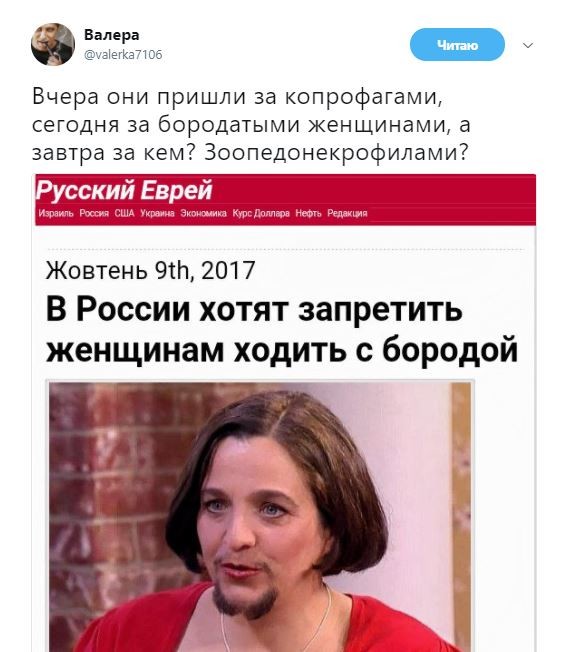Expand the tweet options chevron
Viewport: 564px width, 652px height.
(x=528, y=45)
